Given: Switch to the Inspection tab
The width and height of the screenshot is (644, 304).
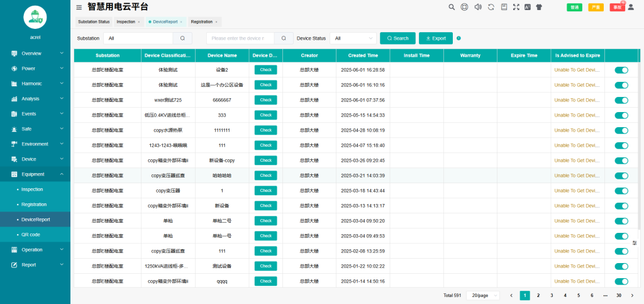Looking at the screenshot, I should [x=126, y=22].
